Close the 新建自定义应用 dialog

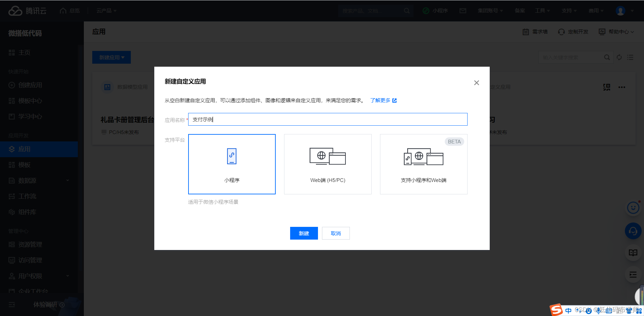476,83
